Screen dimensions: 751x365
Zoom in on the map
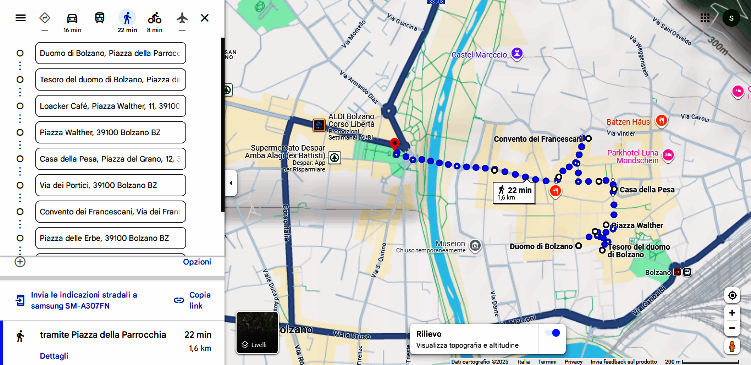(x=732, y=313)
